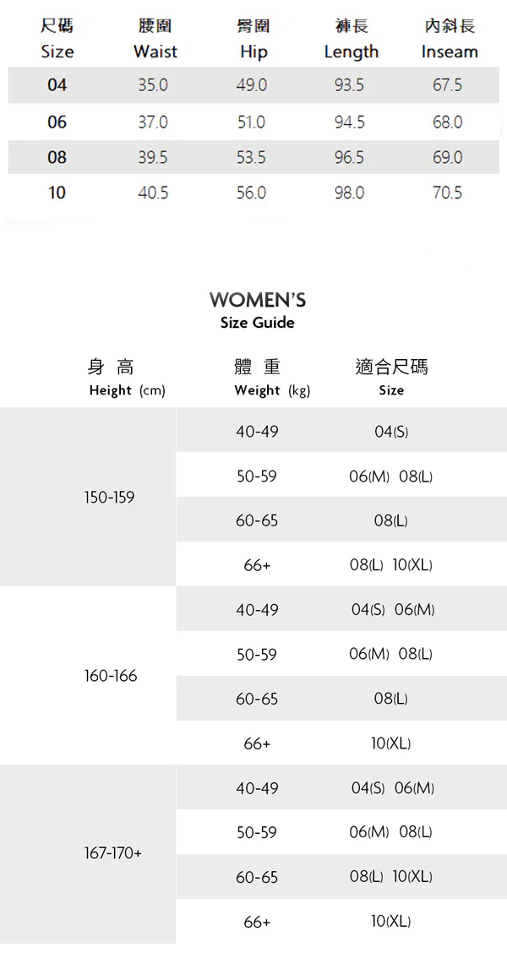Click the 150-159 height range cell
The height and width of the screenshot is (980, 507).
click(109, 498)
